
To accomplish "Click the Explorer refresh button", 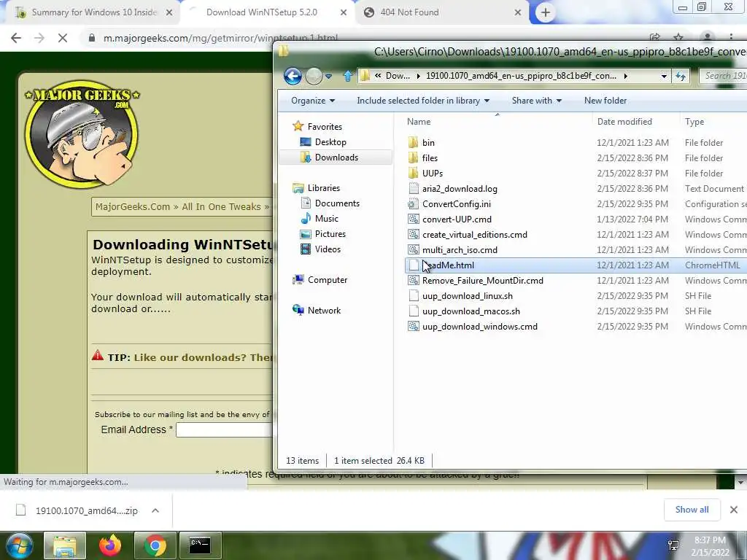I will 681,76.
